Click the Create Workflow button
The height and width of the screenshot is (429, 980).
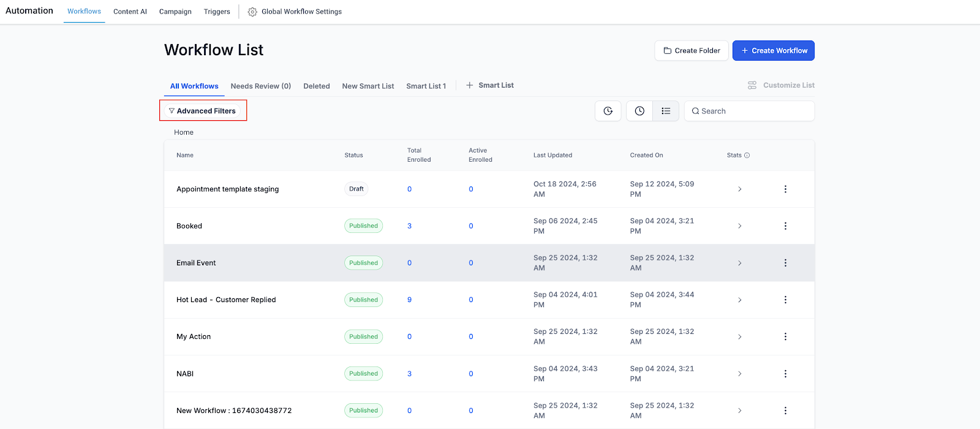pos(774,51)
